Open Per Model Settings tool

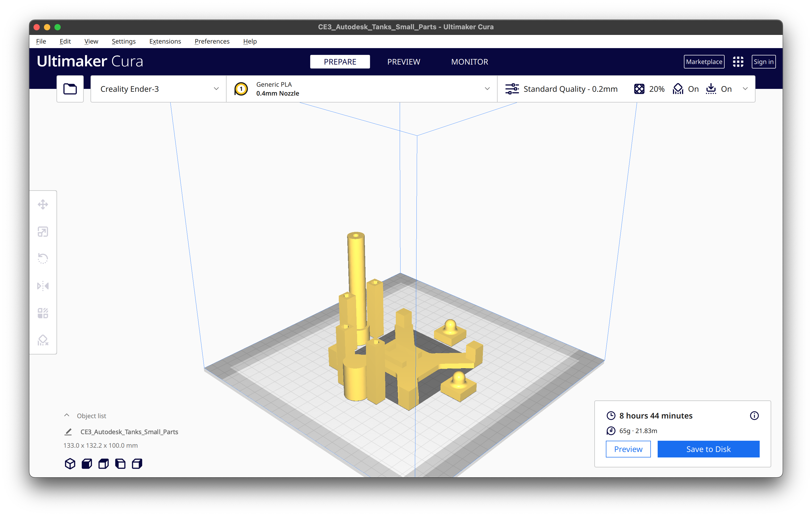[43, 313]
